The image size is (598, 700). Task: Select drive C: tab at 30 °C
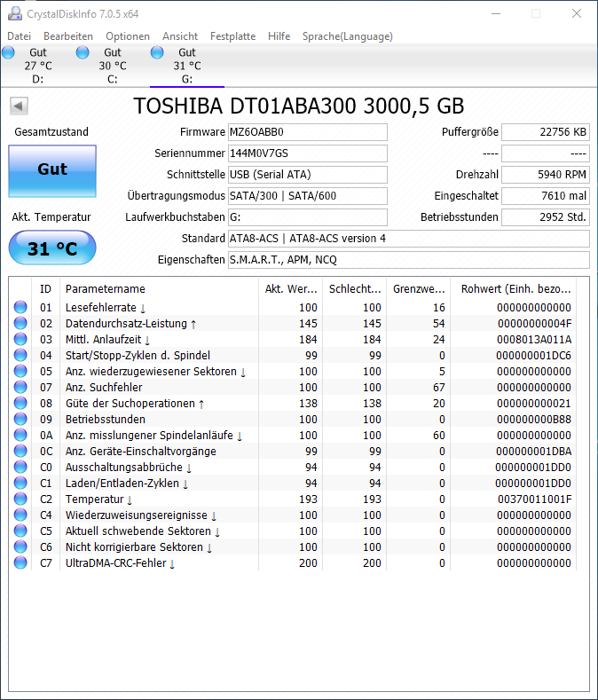[x=112, y=66]
